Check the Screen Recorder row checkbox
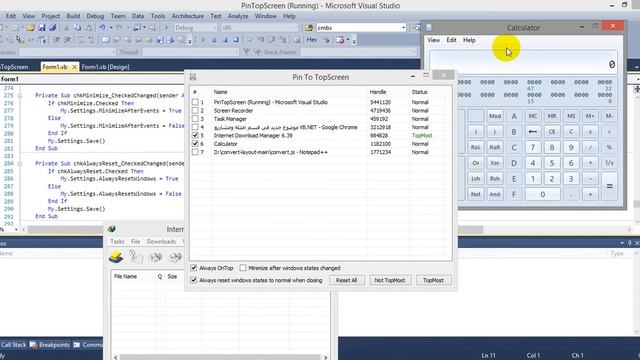 [x=195, y=110]
